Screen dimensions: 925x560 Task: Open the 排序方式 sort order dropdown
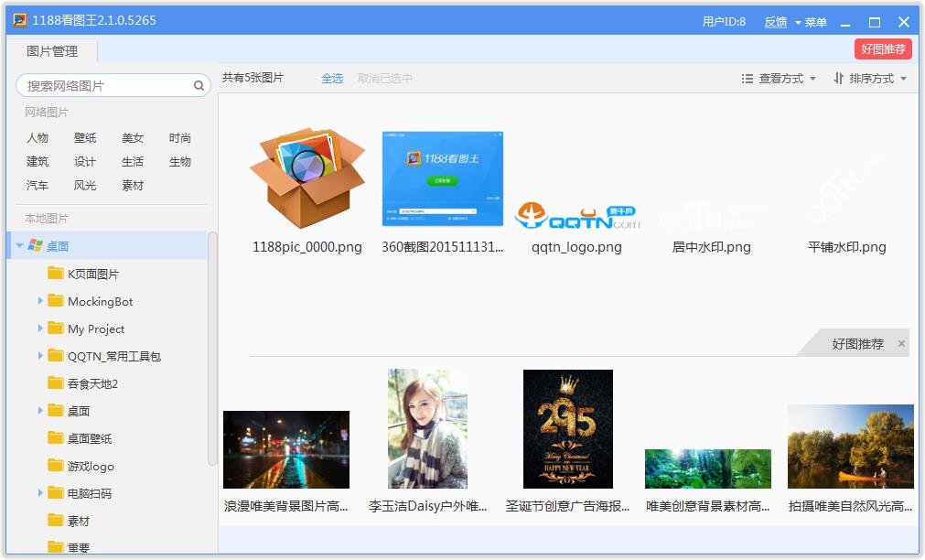[x=870, y=79]
